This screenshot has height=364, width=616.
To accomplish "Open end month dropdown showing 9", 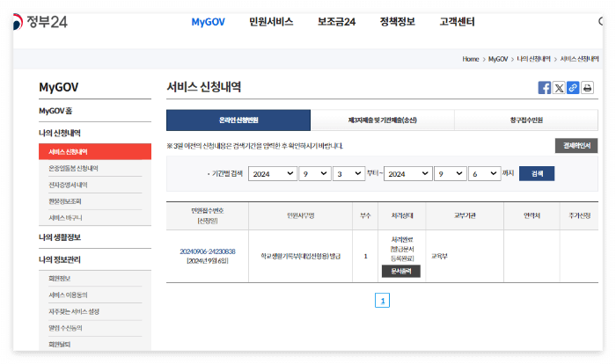I will [451, 173].
